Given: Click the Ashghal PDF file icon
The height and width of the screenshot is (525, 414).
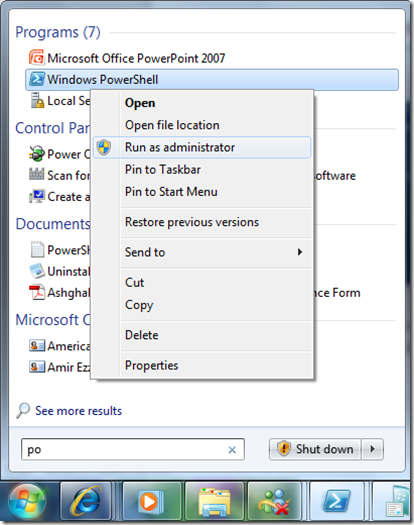Looking at the screenshot, I should pos(37,292).
